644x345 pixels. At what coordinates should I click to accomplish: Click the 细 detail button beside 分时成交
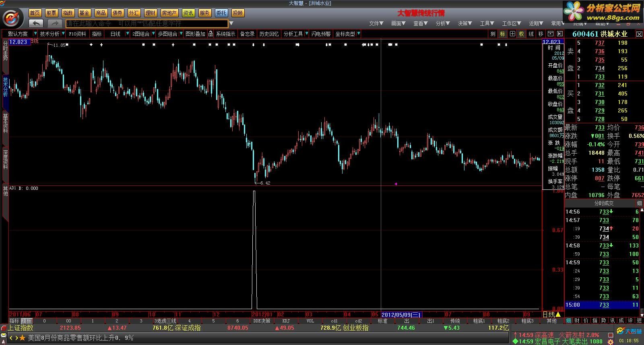639,203
